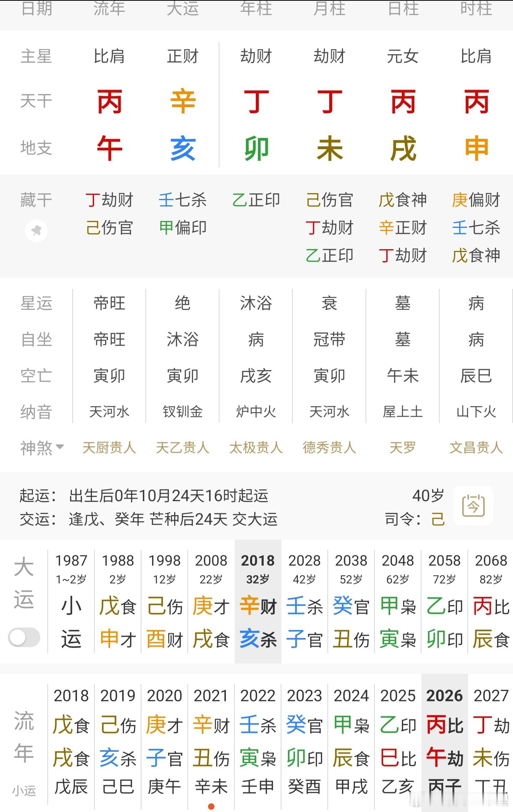Viewport: 513px width, 812px height.
Task: Open the 今 calendar icon
Action: (473, 505)
